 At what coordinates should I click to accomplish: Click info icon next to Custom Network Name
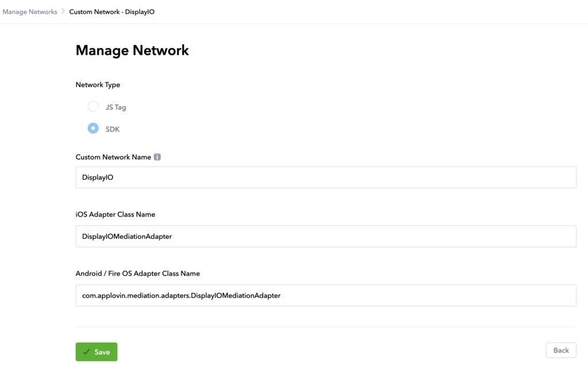pos(157,157)
